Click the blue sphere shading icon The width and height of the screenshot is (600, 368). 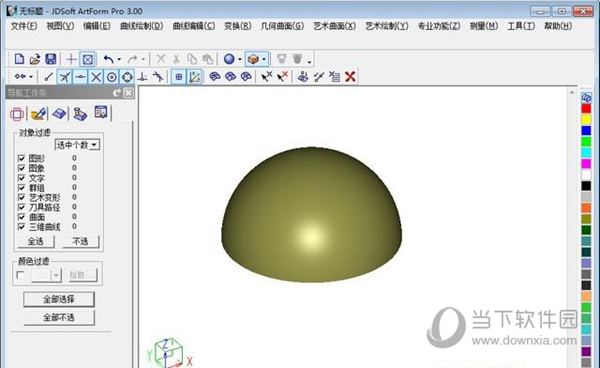229,59
